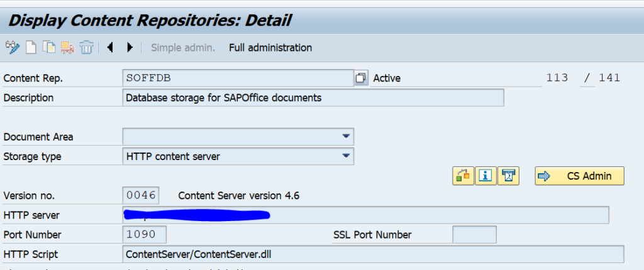Click the Create new entry icon

[x=31, y=48]
